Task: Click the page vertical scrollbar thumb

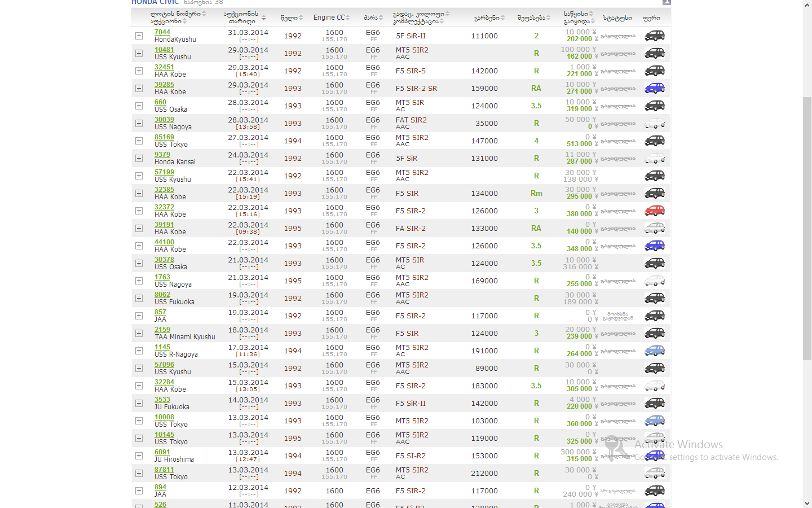Action: (807, 229)
